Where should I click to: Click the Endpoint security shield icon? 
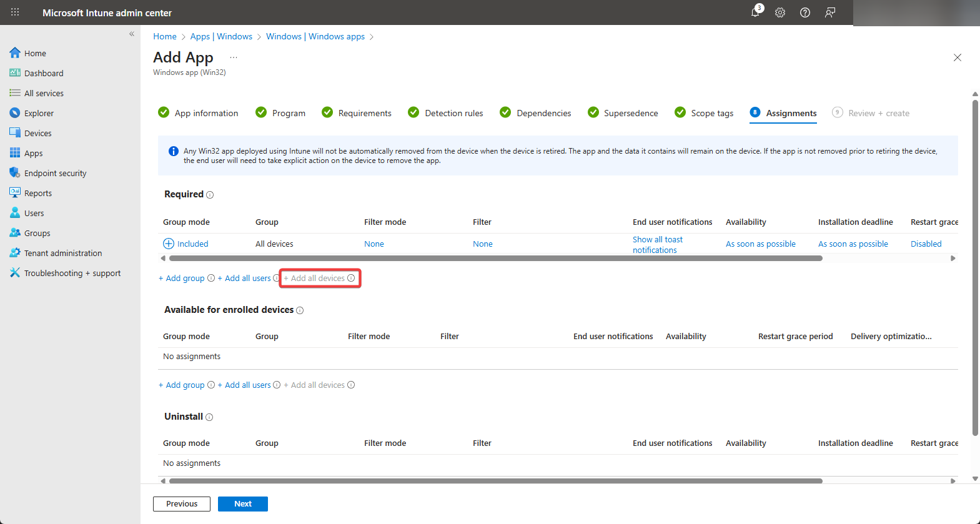(15, 173)
